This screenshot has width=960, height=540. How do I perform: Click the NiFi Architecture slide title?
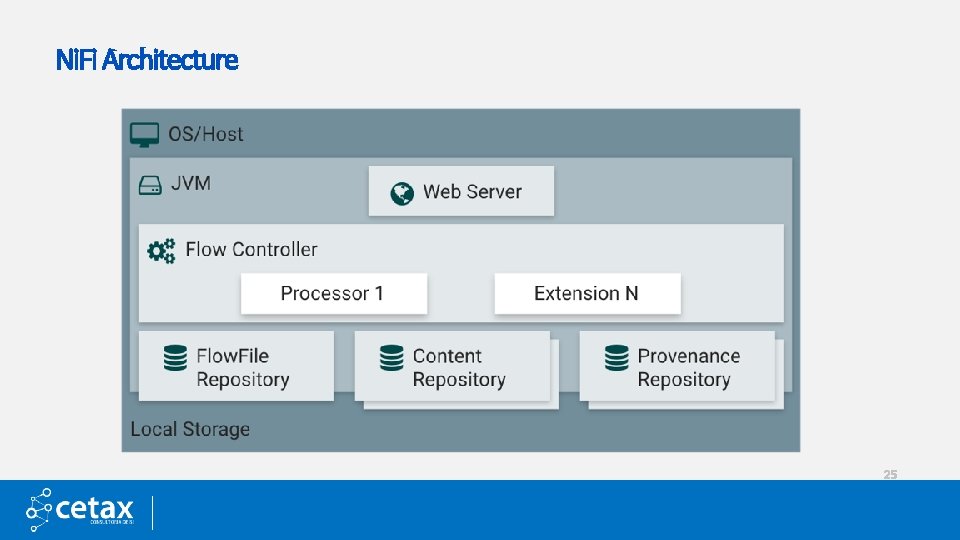click(x=147, y=61)
